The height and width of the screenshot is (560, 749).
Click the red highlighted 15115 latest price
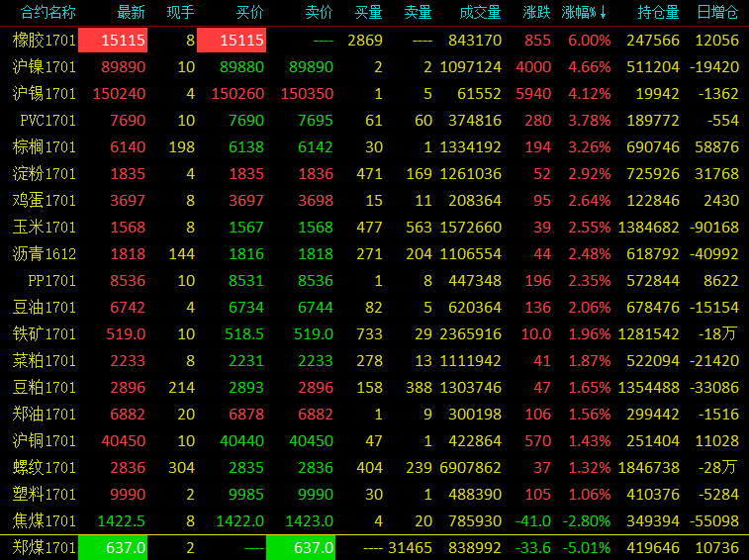point(113,41)
